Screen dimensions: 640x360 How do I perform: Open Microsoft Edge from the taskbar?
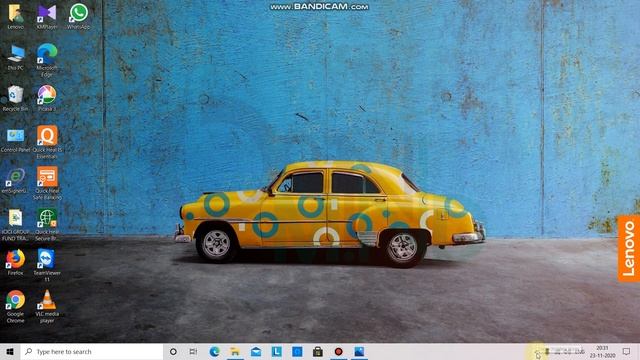tap(214, 351)
